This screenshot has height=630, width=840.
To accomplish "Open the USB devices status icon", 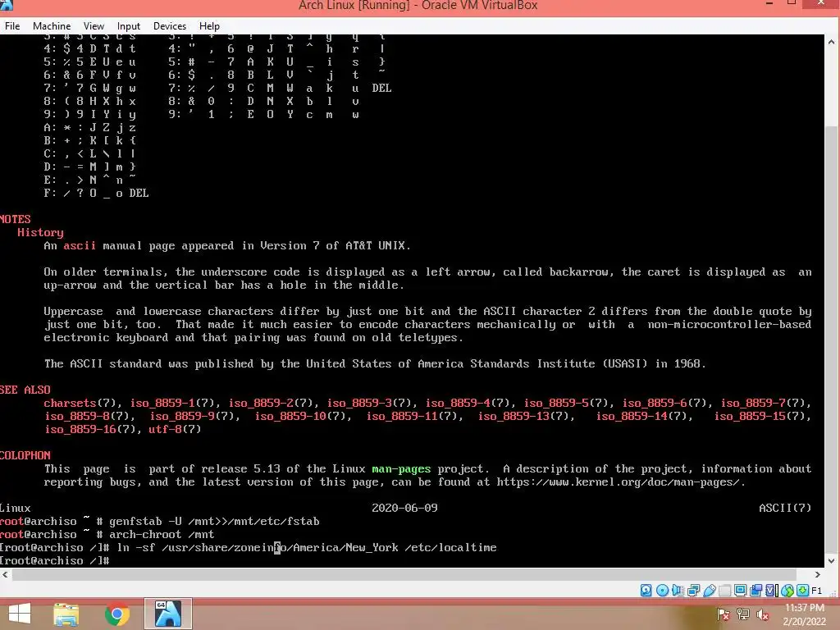I will pyautogui.click(x=710, y=591).
